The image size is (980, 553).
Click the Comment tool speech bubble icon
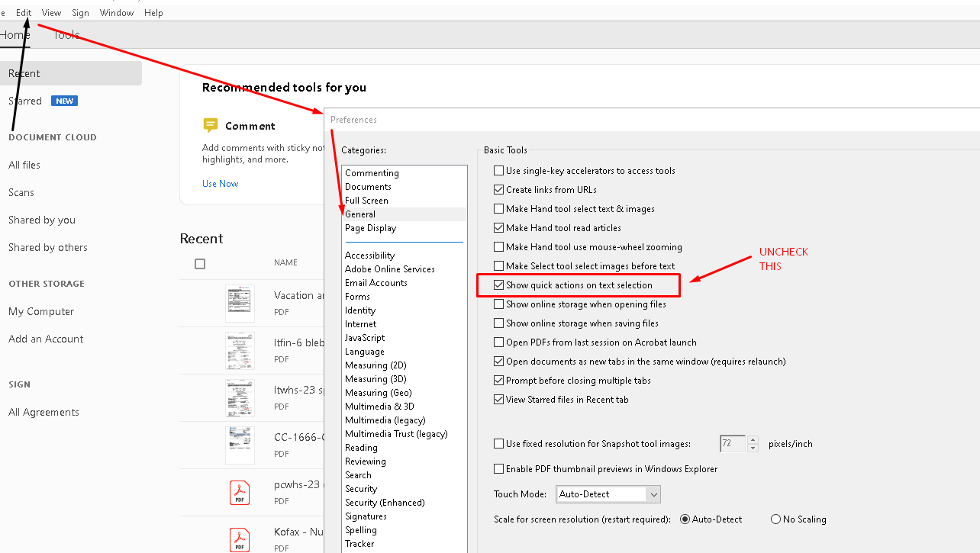coord(211,125)
